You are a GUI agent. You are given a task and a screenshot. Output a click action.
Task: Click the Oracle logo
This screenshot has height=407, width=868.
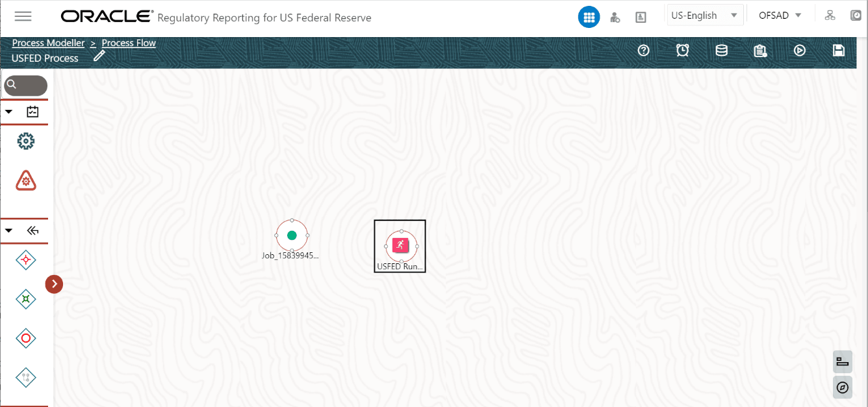point(107,16)
